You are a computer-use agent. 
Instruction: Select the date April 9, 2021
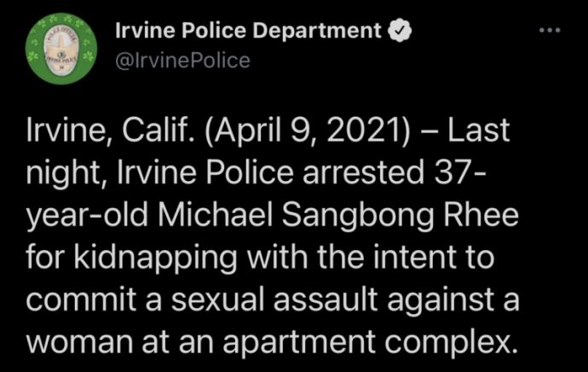[307, 131]
